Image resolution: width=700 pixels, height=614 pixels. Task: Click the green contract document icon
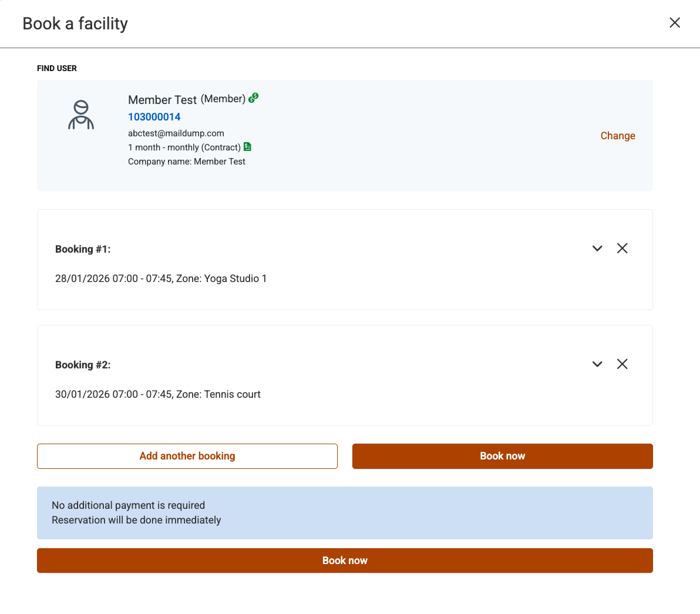(x=247, y=147)
